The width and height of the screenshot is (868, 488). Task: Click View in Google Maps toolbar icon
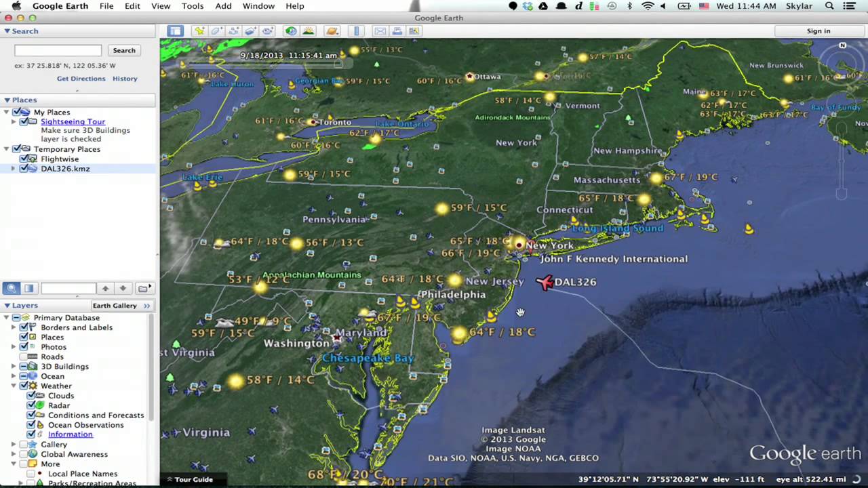click(414, 30)
